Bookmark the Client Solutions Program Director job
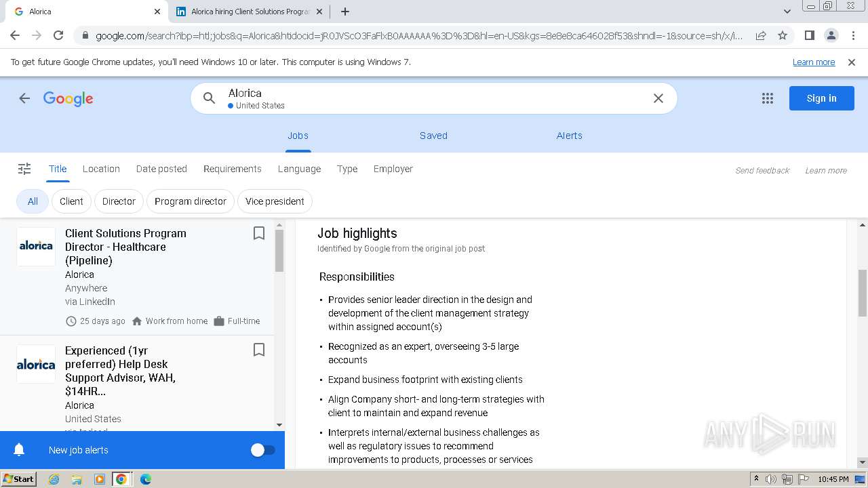 tap(258, 233)
